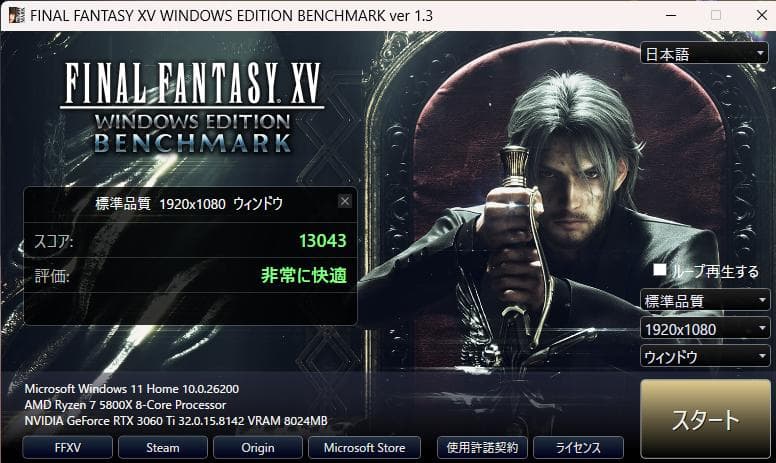Open the 日本語 language dropdown
This screenshot has height=463, width=776.
coord(705,53)
